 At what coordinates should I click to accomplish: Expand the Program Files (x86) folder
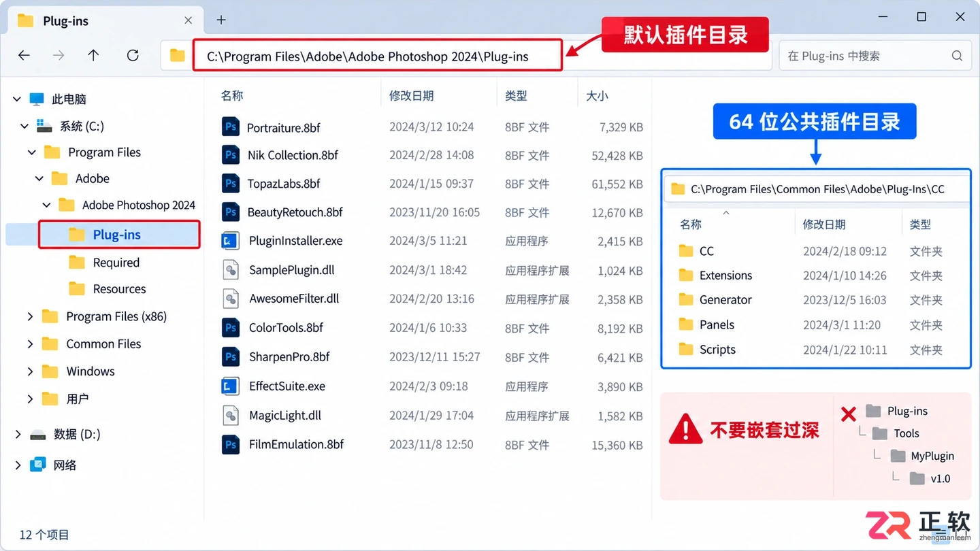[x=30, y=316]
